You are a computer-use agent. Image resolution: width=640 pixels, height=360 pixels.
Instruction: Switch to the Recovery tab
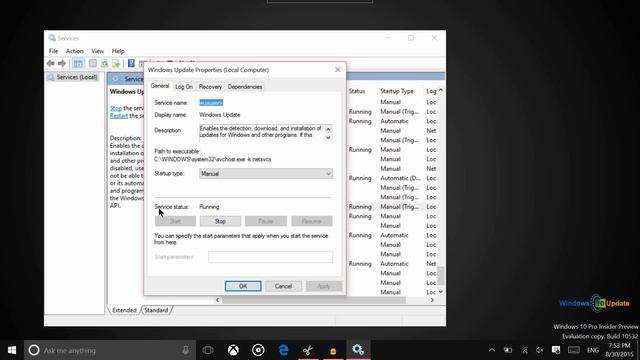pyautogui.click(x=210, y=87)
